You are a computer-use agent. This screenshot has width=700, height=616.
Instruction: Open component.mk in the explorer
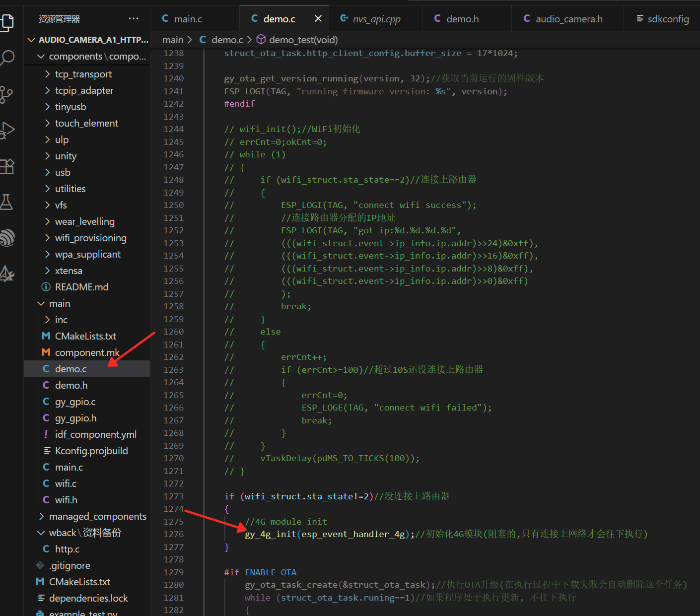[87, 352]
